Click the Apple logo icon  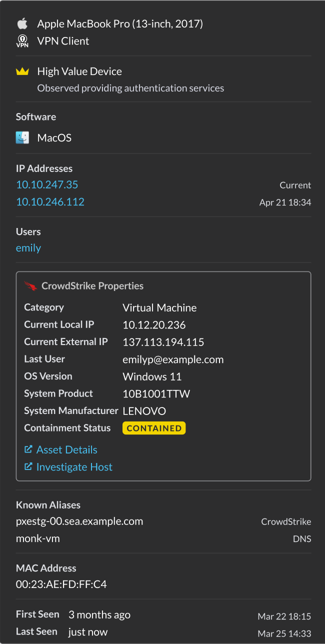coord(22,23)
